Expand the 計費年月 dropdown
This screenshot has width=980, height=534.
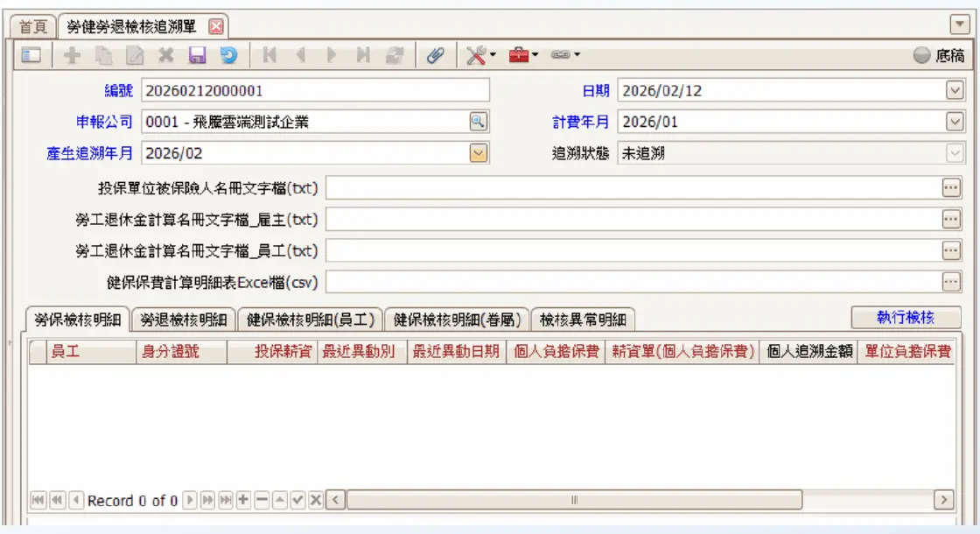tap(954, 122)
